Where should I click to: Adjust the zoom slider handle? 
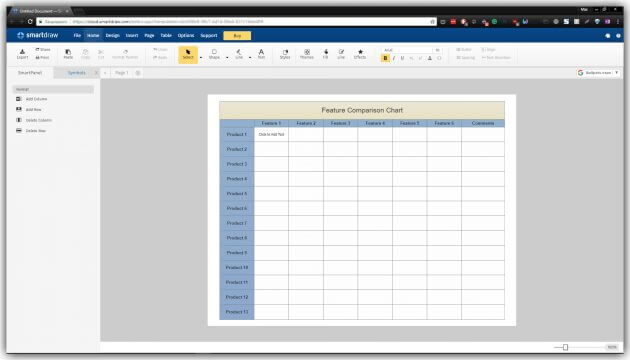point(565,347)
